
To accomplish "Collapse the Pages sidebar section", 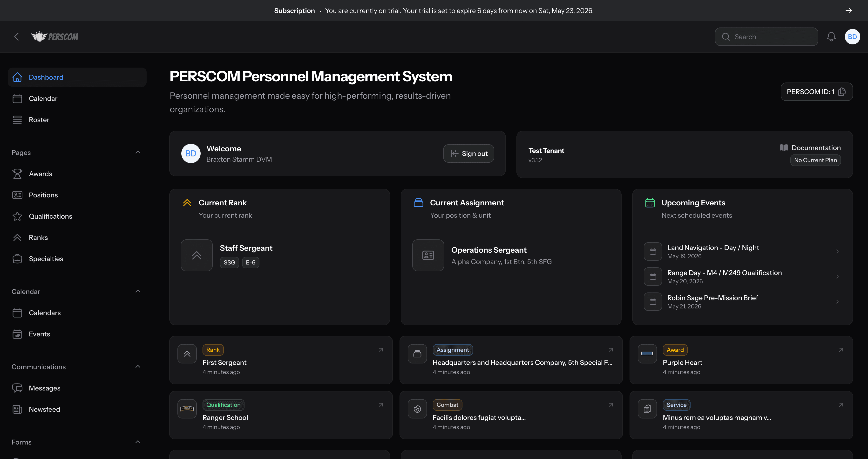I will coord(138,153).
